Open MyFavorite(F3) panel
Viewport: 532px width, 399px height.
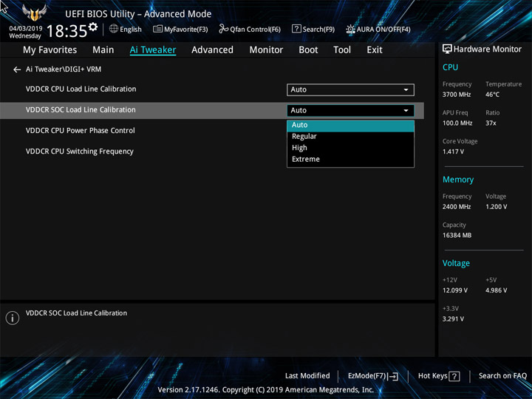[180, 29]
